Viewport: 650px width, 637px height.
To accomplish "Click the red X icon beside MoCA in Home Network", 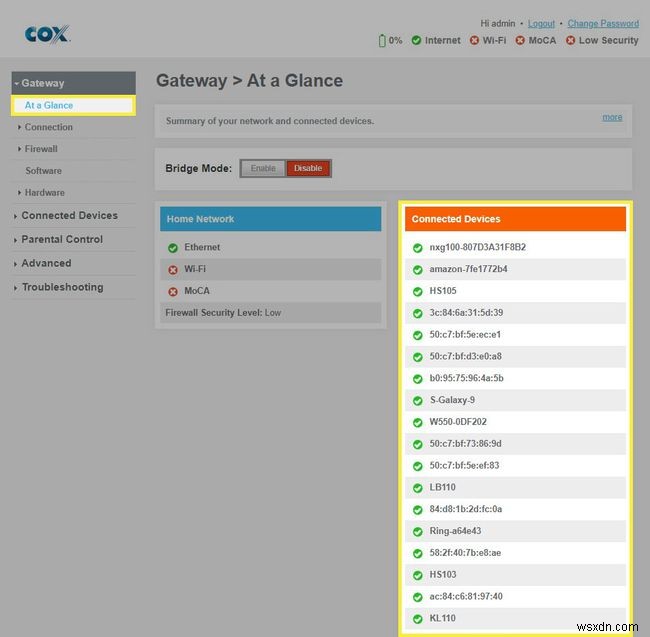I will coord(173,292).
